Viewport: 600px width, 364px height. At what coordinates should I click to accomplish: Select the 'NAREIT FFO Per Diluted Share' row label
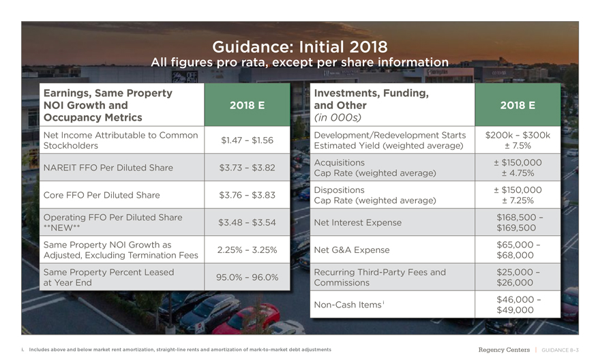[x=108, y=168]
